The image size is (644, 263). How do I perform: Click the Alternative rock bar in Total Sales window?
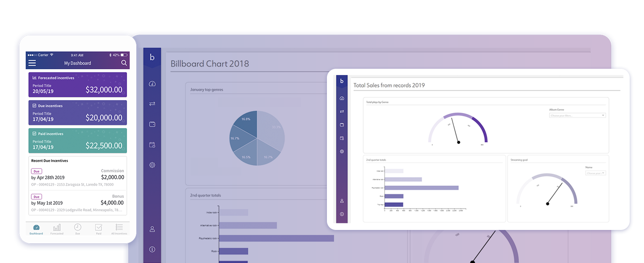(403, 180)
